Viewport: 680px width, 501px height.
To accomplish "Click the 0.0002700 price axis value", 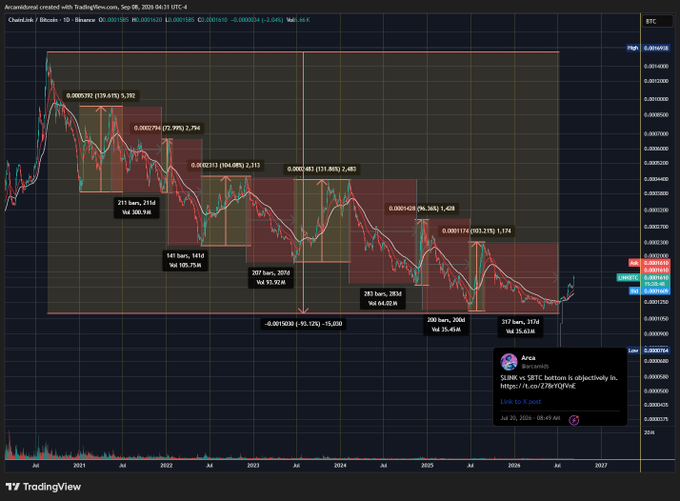I will 656,226.
